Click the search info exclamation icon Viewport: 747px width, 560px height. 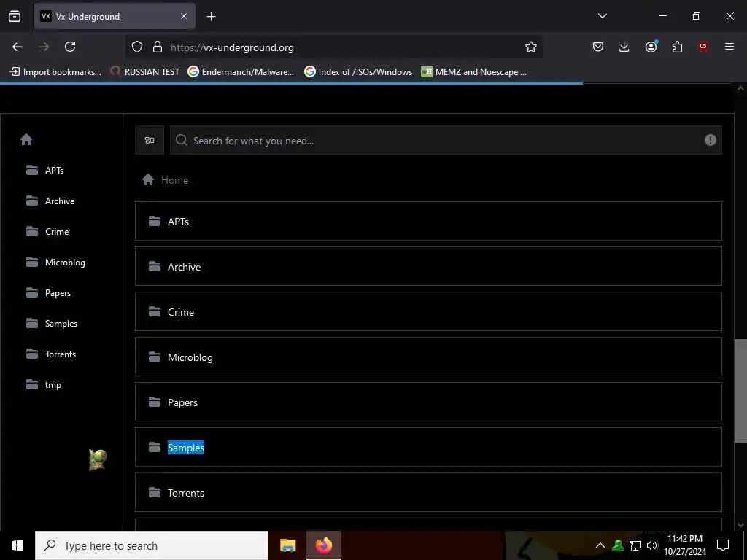711,140
